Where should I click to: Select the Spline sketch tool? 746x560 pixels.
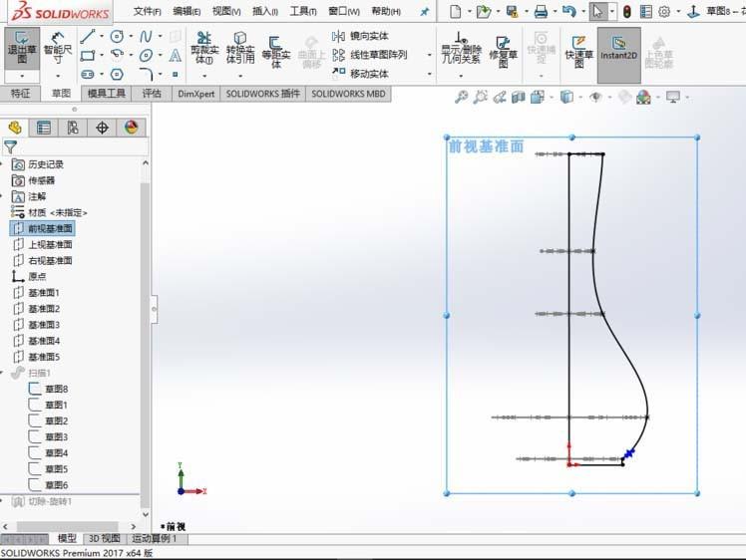click(146, 36)
